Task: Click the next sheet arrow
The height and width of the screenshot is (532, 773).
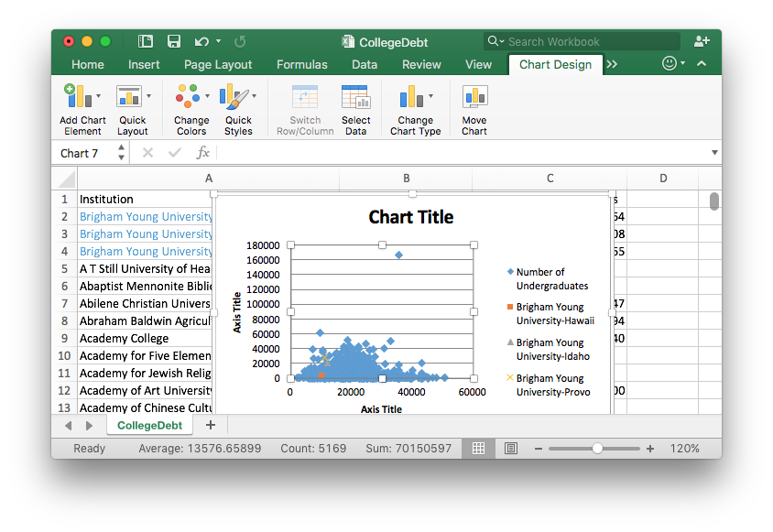Action: point(89,426)
